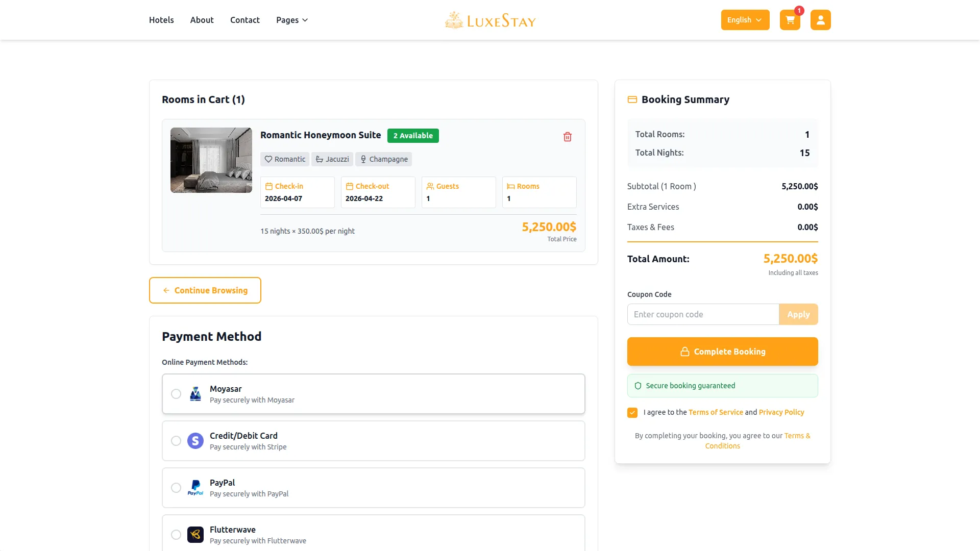Click the Guests people icon

click(x=430, y=186)
